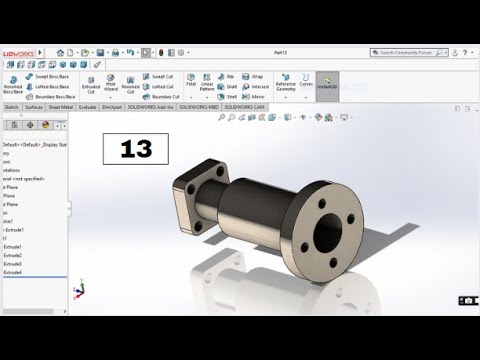
Task: Open File Properties icon next to rebuild
Action: 171,53
